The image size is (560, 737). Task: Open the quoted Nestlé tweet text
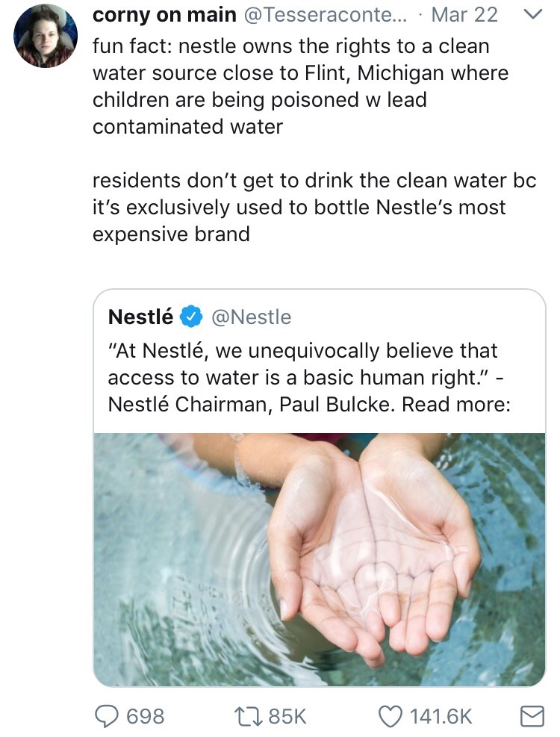point(302,377)
